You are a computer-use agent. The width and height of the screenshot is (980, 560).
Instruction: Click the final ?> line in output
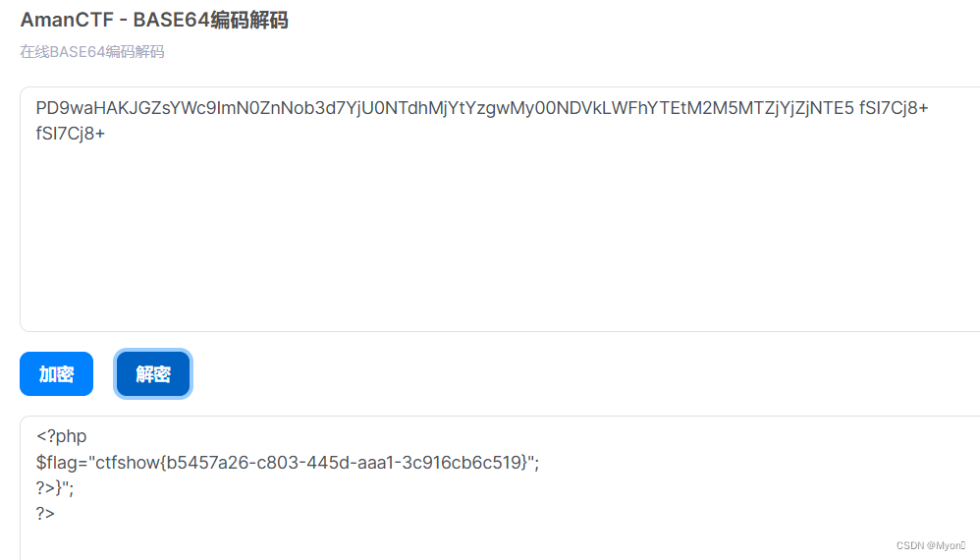click(x=45, y=514)
